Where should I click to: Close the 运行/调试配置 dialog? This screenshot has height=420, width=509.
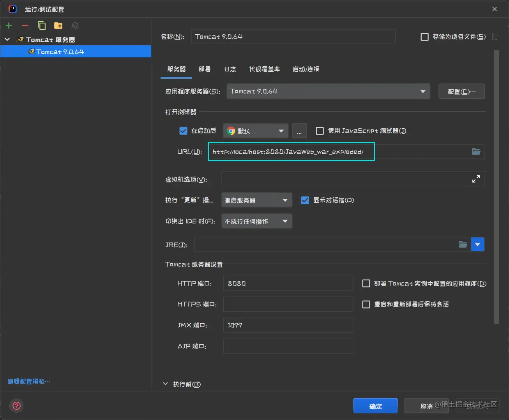pyautogui.click(x=494, y=9)
